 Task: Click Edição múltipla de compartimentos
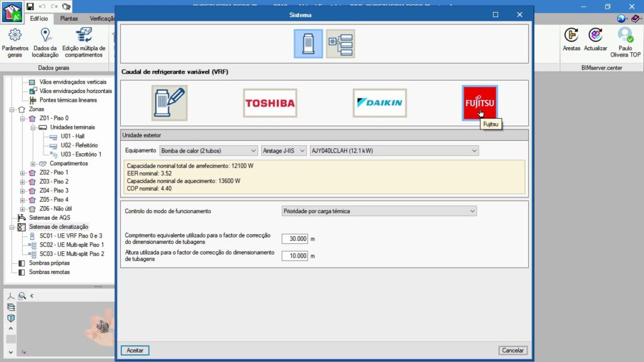[84, 43]
